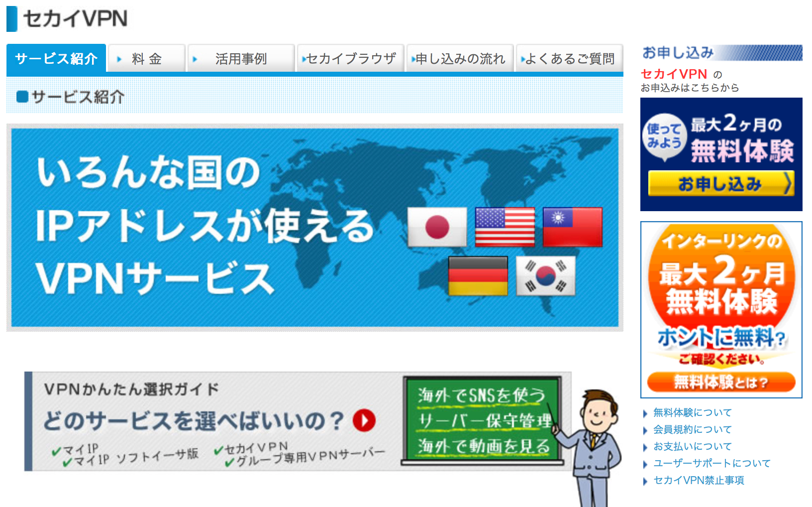The width and height of the screenshot is (812, 507).
Task: Click the Japan flag icon
Action: click(437, 227)
